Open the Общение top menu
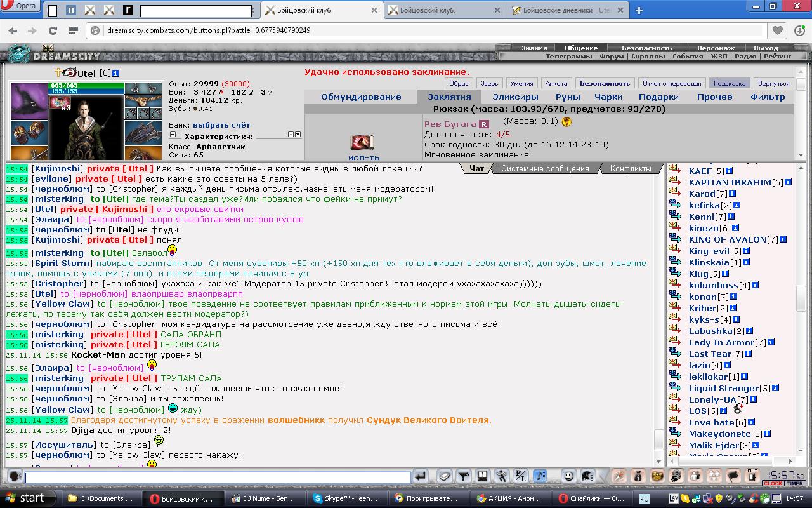 pyautogui.click(x=581, y=48)
